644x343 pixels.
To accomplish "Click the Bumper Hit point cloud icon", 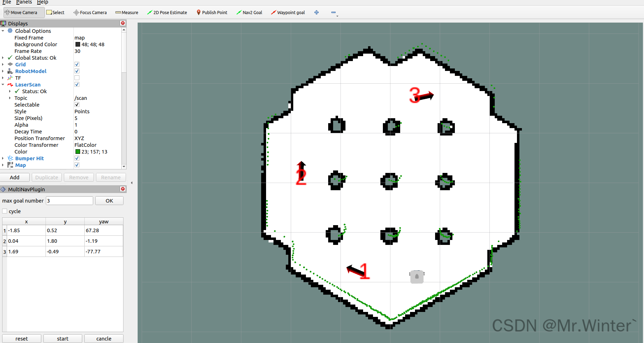I will point(10,158).
